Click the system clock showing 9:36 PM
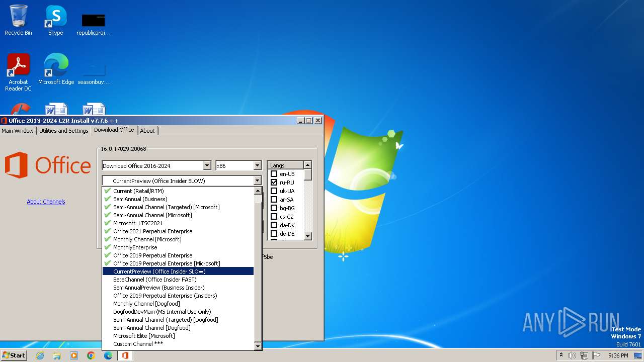The image size is (644, 362). click(618, 355)
